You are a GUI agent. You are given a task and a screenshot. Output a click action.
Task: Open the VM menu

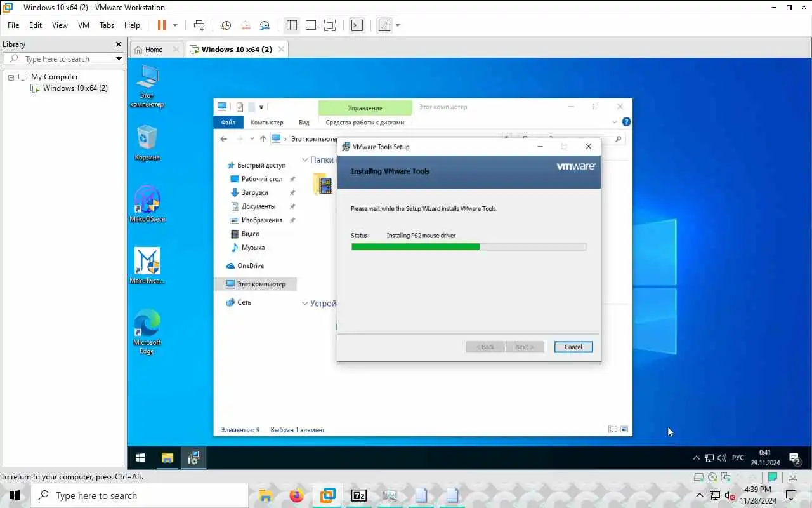pyautogui.click(x=84, y=25)
